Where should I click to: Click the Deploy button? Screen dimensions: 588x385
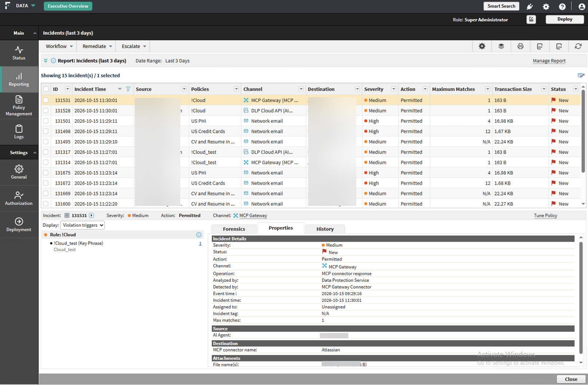(x=565, y=19)
